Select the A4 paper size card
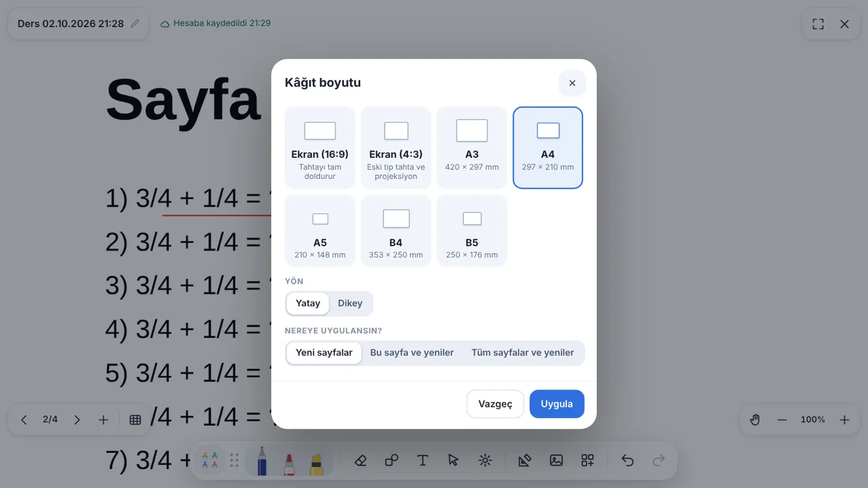 [548, 148]
